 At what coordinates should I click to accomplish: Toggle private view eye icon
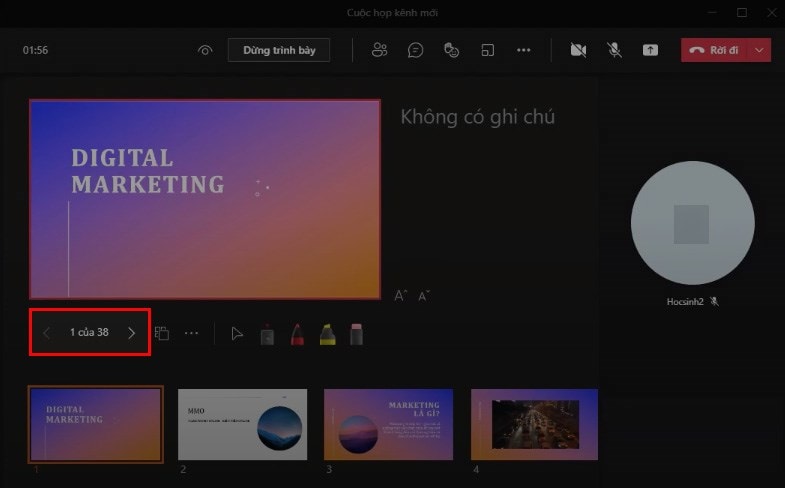point(205,50)
